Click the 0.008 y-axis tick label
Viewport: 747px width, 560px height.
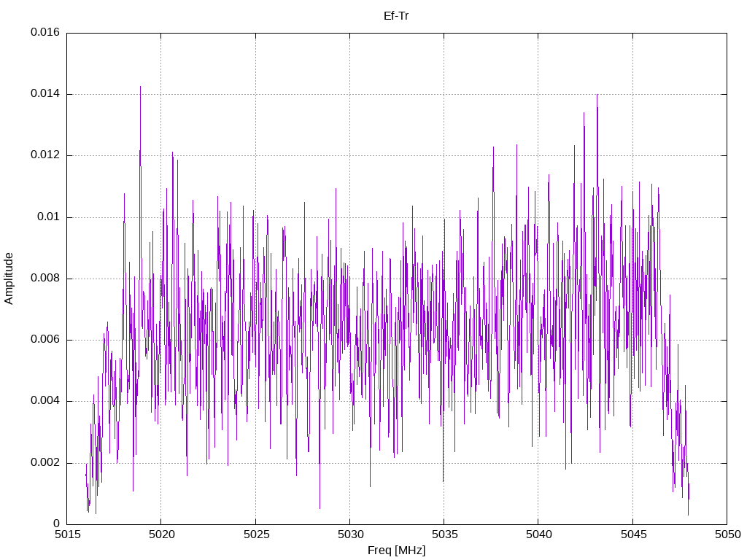click(45, 279)
